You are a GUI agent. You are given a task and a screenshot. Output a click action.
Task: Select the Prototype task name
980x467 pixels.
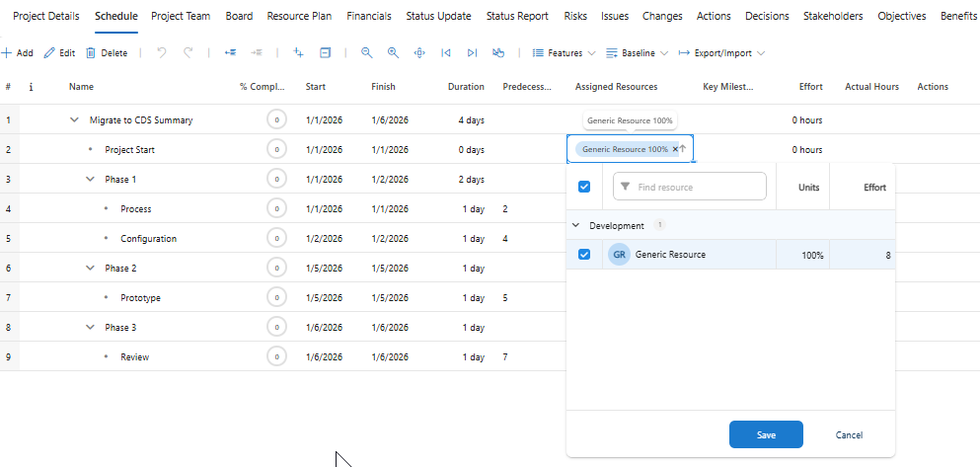tap(140, 297)
